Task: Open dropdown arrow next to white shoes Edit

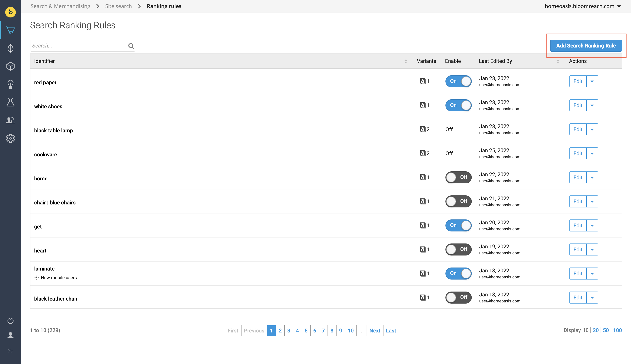Action: (592, 105)
